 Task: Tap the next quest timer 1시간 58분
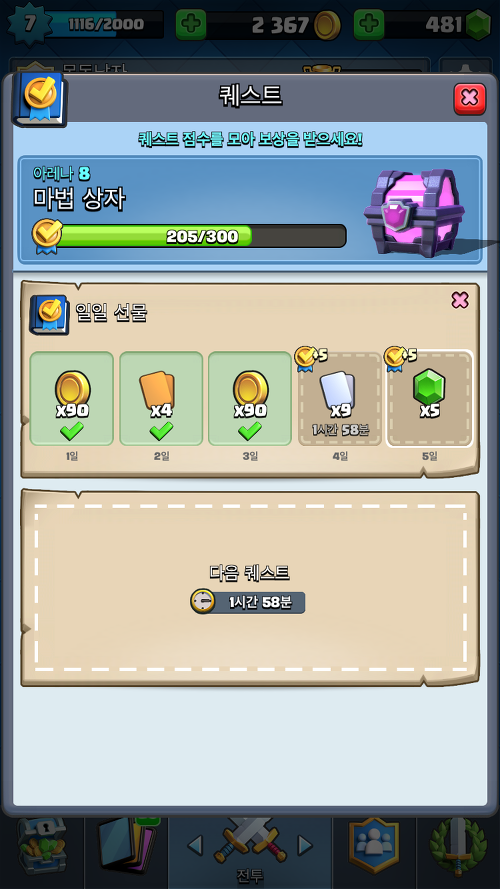tap(248, 602)
